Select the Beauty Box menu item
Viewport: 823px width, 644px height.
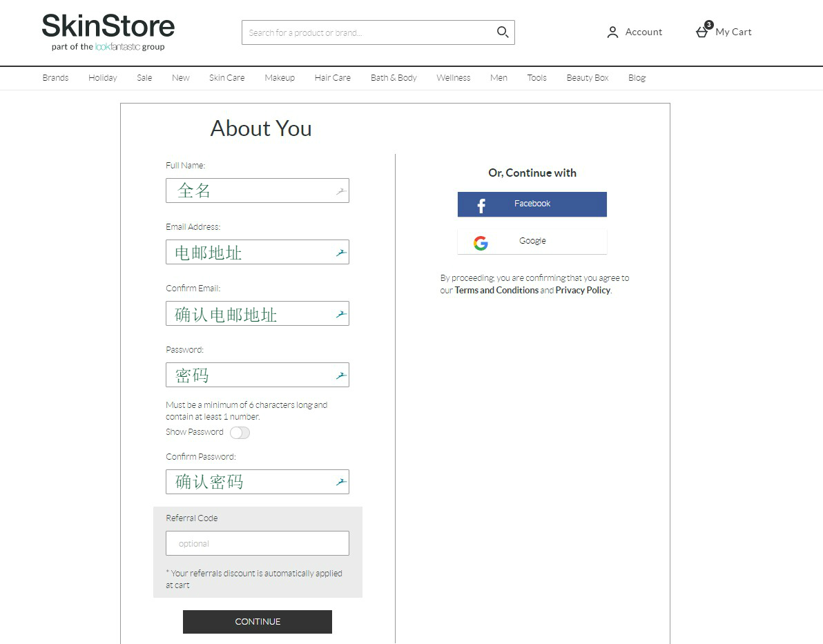[x=587, y=78]
